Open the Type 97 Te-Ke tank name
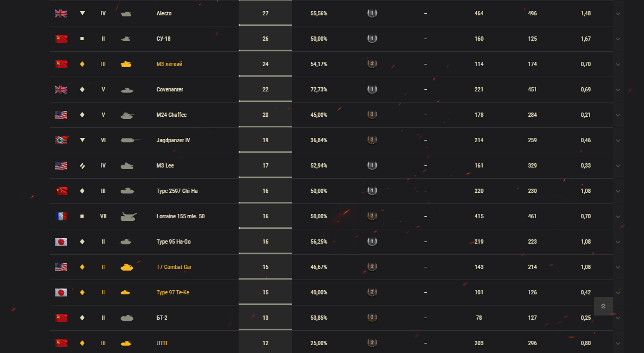The image size is (644, 353). point(173,292)
